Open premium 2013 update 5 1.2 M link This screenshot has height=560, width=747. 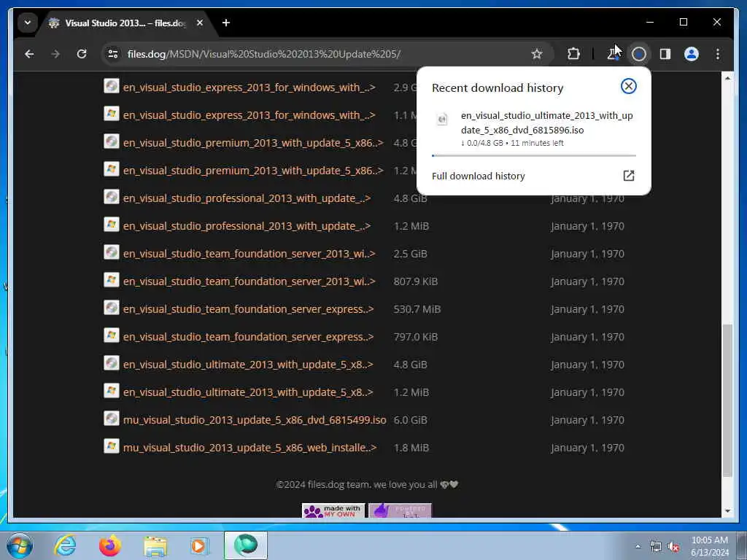pos(253,171)
